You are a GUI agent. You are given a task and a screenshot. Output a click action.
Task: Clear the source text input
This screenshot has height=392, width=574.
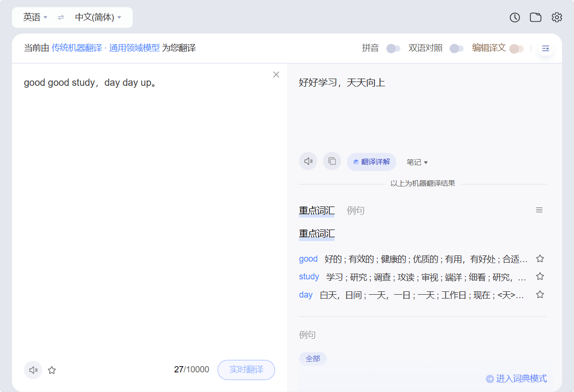click(x=276, y=74)
